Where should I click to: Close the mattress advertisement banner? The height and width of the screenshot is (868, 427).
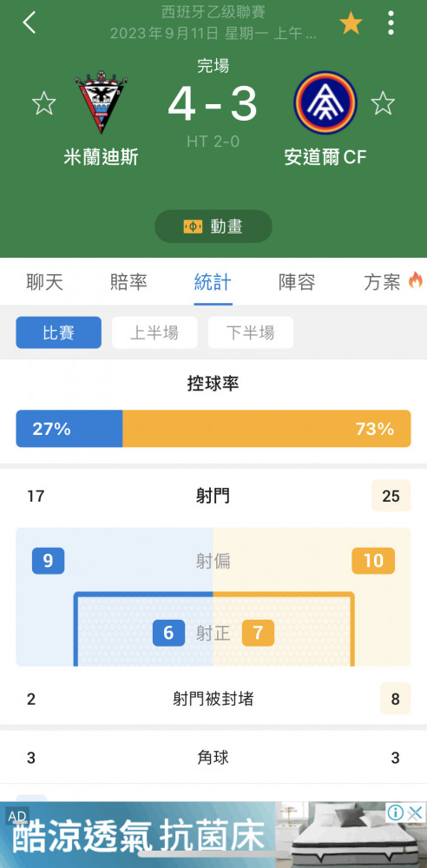[x=415, y=813]
